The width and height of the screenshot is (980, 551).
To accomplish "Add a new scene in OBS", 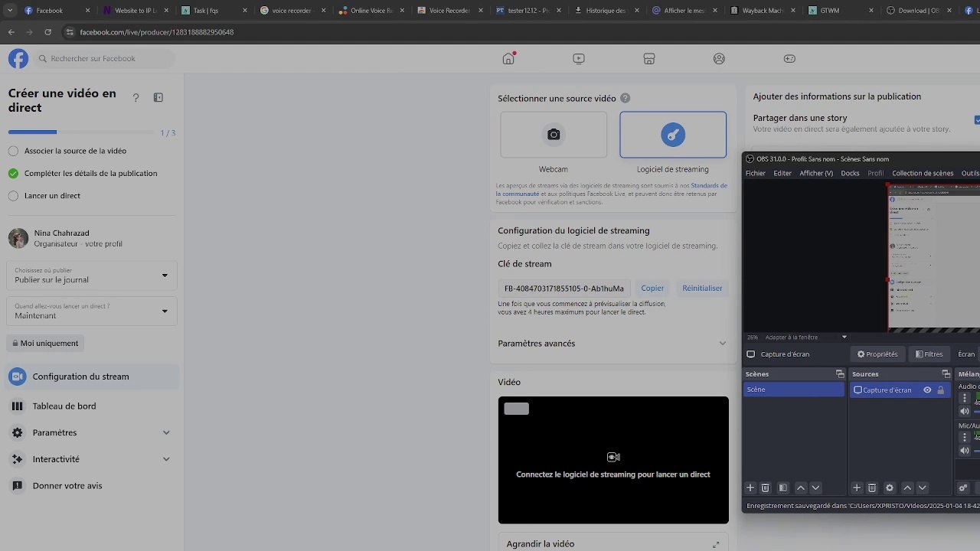I will pyautogui.click(x=750, y=488).
